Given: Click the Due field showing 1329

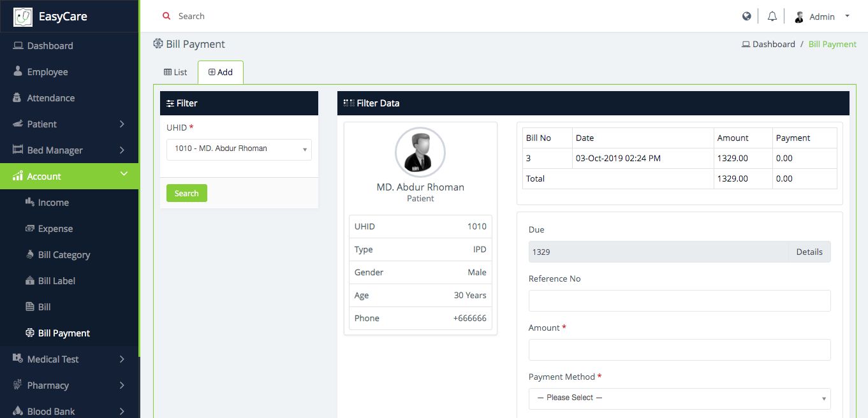Looking at the screenshot, I should click(659, 252).
